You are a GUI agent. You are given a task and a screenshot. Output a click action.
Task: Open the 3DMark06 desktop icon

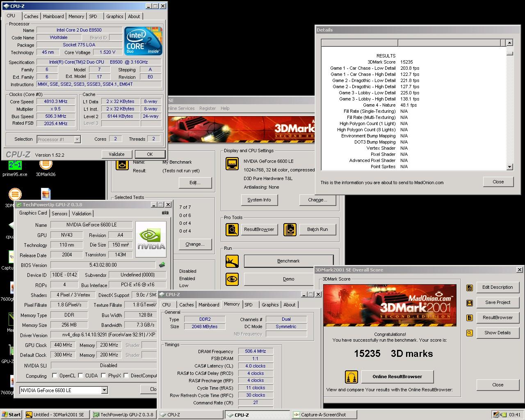(x=46, y=168)
